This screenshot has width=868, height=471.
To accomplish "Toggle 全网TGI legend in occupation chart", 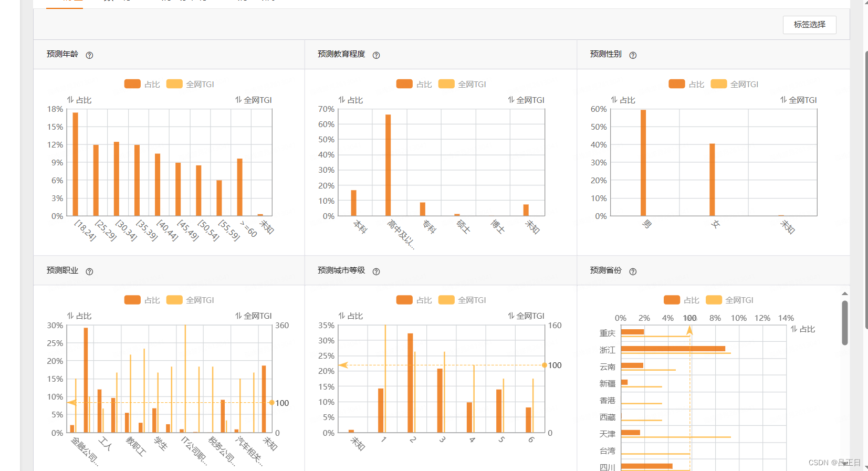I will tap(190, 300).
